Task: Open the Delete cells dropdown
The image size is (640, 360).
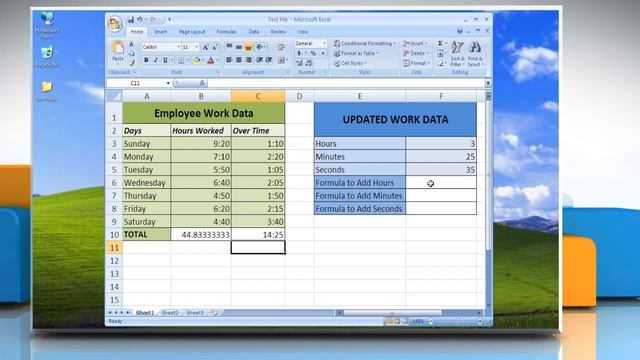Action: (x=416, y=53)
